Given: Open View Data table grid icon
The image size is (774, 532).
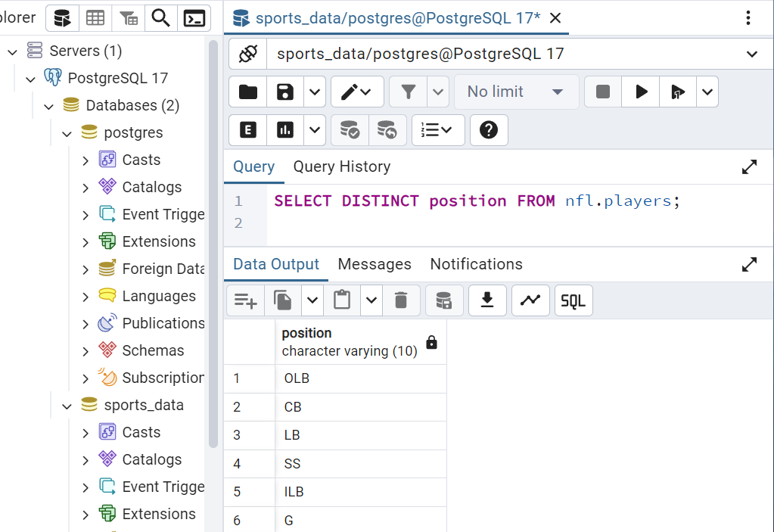Looking at the screenshot, I should click(x=95, y=18).
